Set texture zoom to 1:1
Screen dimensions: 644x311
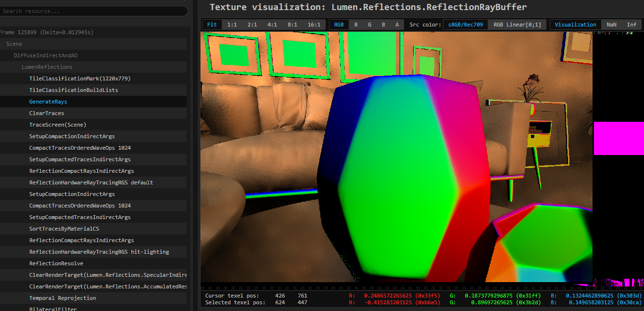click(x=232, y=24)
